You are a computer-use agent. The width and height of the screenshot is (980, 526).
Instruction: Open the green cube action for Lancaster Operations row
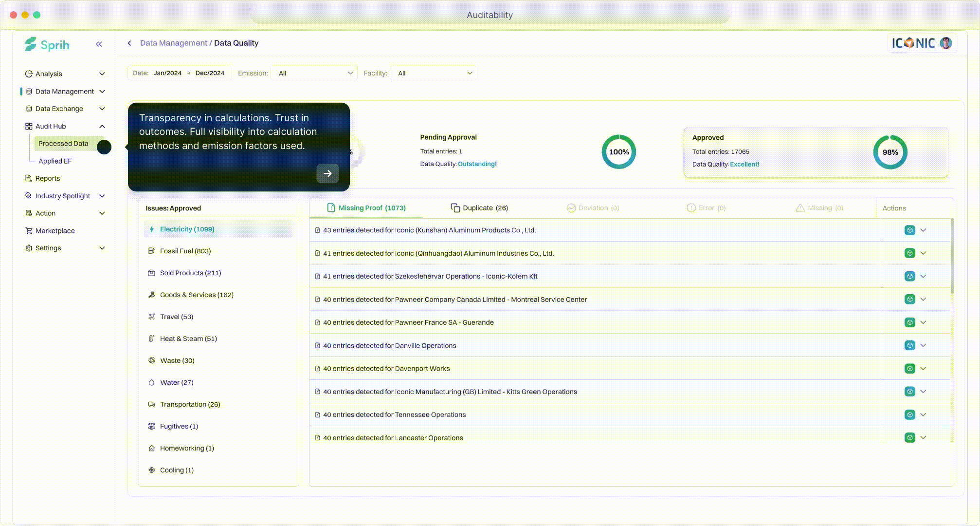(x=909, y=437)
